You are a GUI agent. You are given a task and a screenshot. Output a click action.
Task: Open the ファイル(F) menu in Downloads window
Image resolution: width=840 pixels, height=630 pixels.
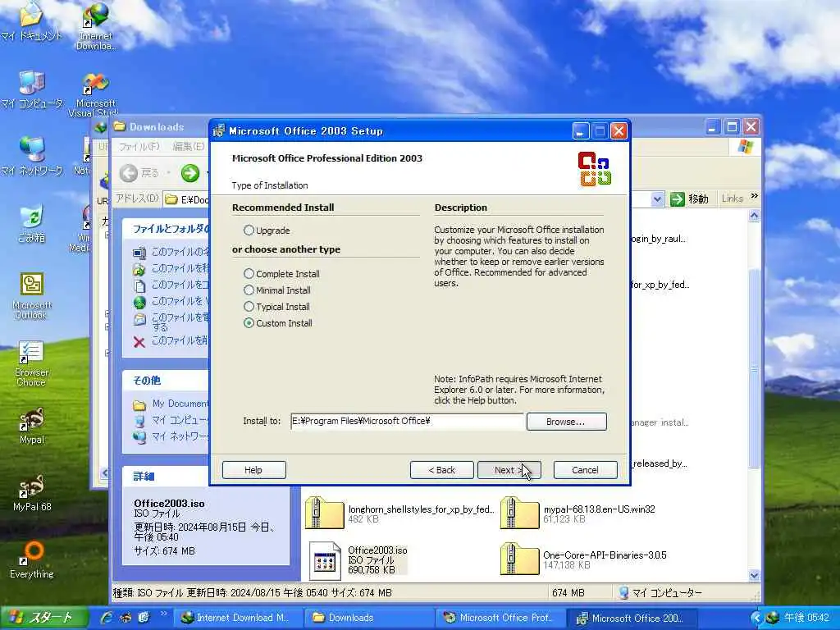pyautogui.click(x=139, y=146)
